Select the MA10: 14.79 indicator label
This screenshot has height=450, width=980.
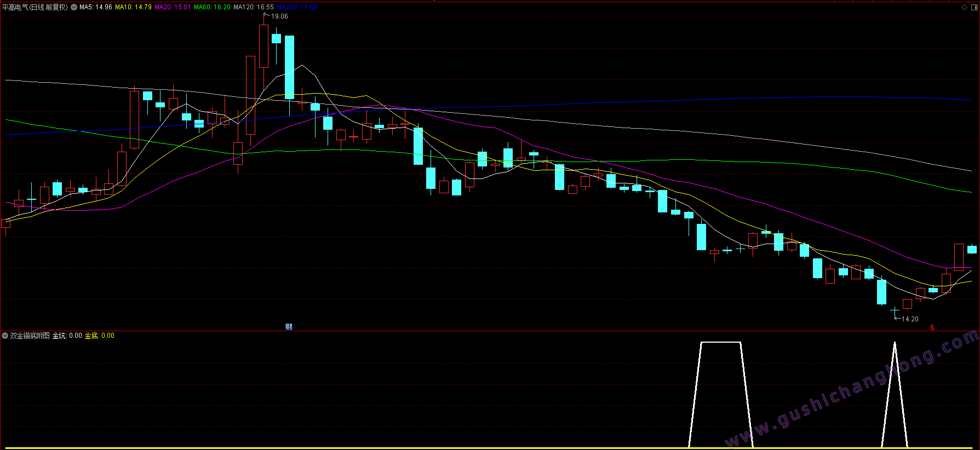(x=133, y=7)
